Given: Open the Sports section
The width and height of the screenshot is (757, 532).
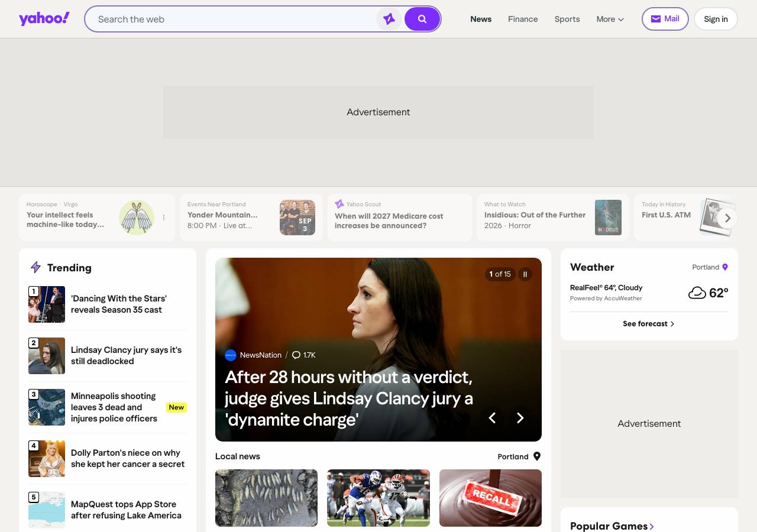Looking at the screenshot, I should tap(567, 19).
